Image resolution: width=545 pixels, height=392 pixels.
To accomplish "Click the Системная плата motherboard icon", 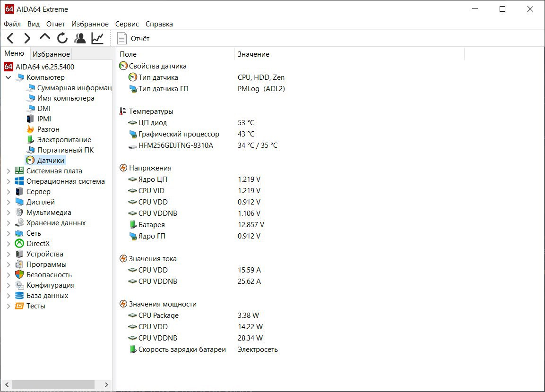I will pyautogui.click(x=19, y=171).
